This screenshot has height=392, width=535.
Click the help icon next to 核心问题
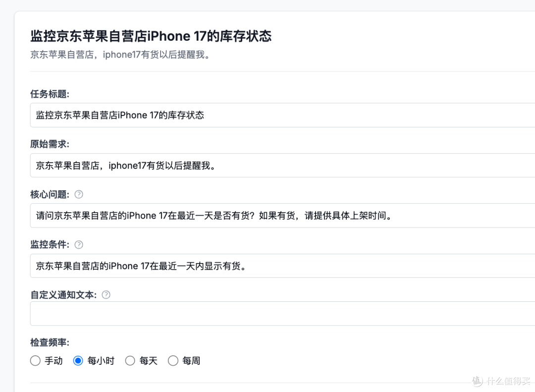(79, 194)
